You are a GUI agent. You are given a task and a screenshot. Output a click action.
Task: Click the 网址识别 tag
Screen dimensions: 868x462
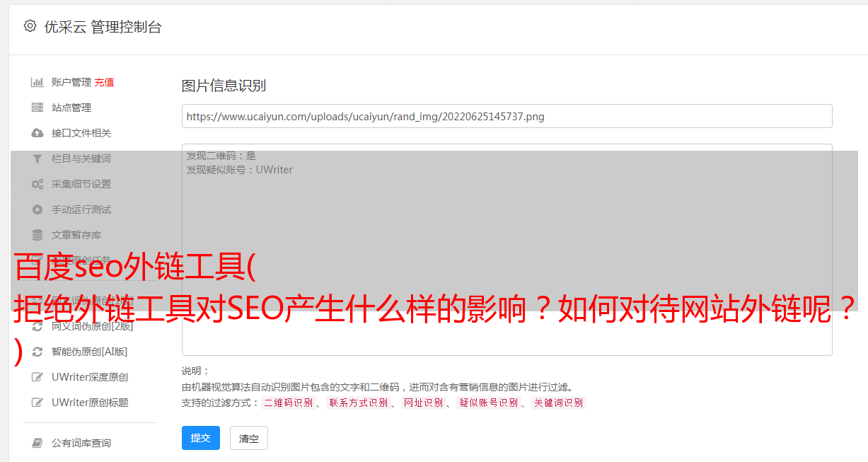[x=423, y=403]
